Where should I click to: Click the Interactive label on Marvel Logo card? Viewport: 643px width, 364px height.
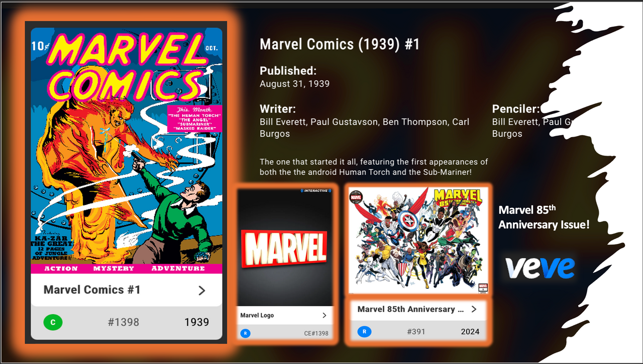(315, 191)
